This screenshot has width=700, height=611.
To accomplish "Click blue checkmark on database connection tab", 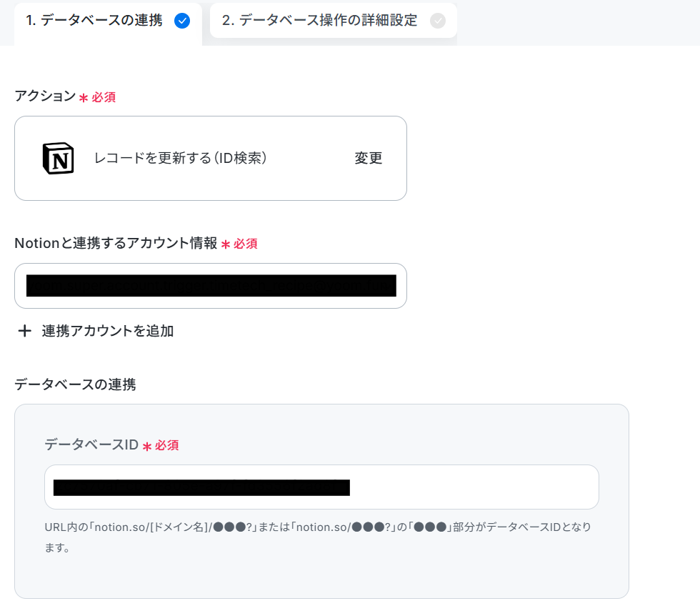I will [182, 21].
